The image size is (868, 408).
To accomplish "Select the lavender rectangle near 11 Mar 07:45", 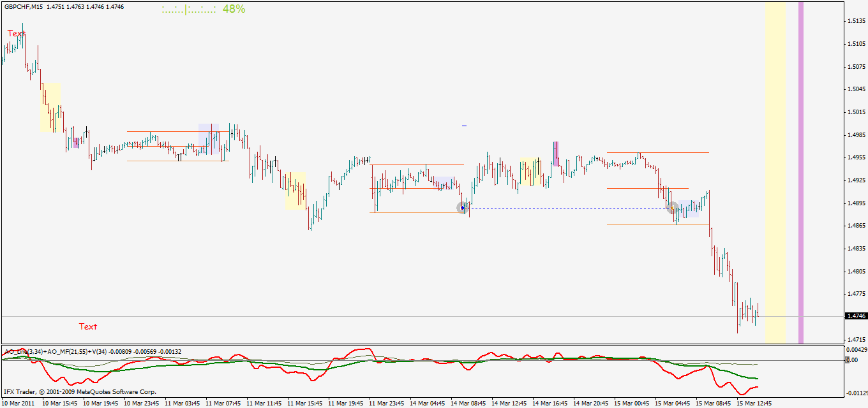I will pos(209,139).
